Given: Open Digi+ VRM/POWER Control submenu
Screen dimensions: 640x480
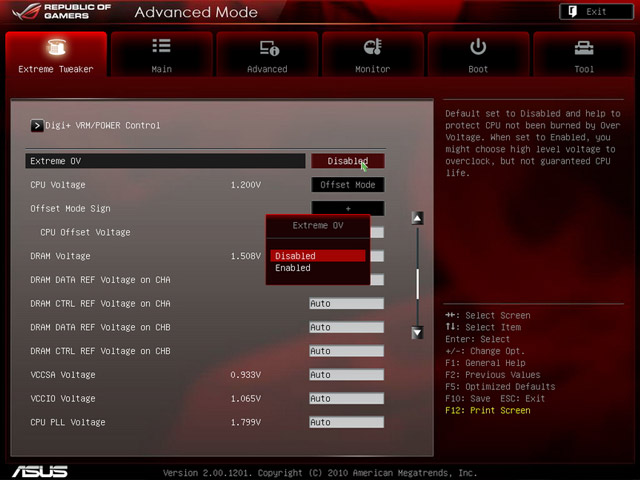Looking at the screenshot, I should click(x=102, y=125).
